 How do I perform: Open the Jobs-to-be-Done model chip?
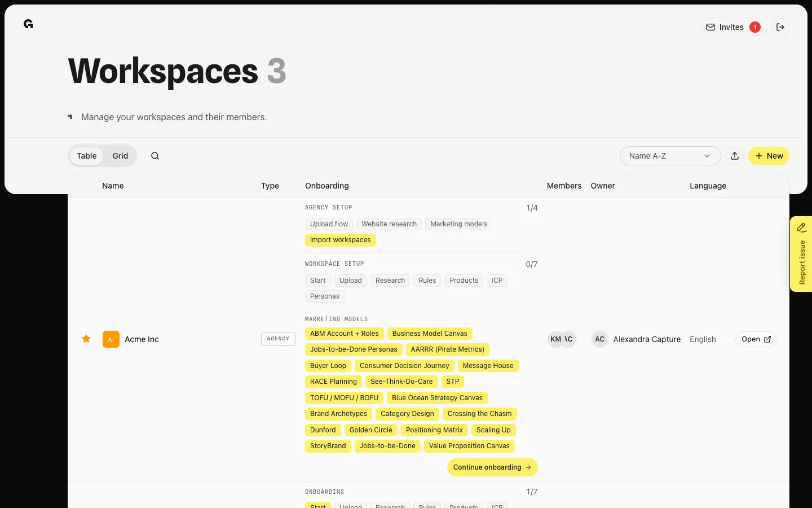tap(387, 446)
